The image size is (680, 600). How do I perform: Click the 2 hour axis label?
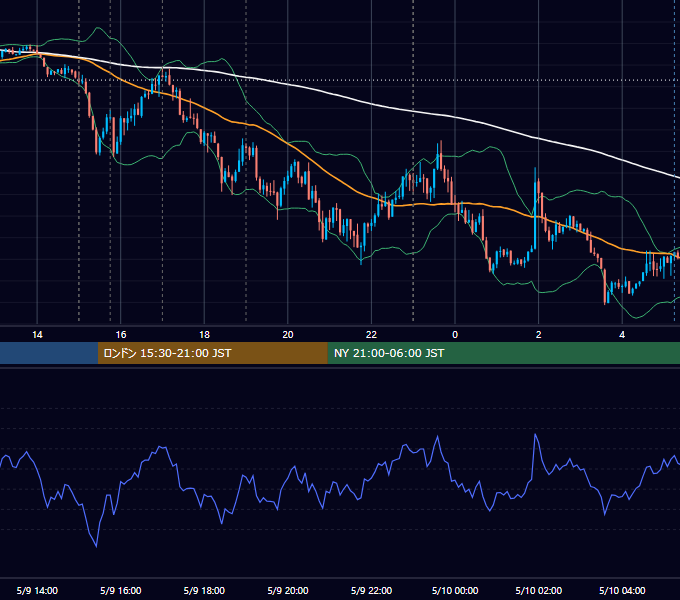[539, 335]
